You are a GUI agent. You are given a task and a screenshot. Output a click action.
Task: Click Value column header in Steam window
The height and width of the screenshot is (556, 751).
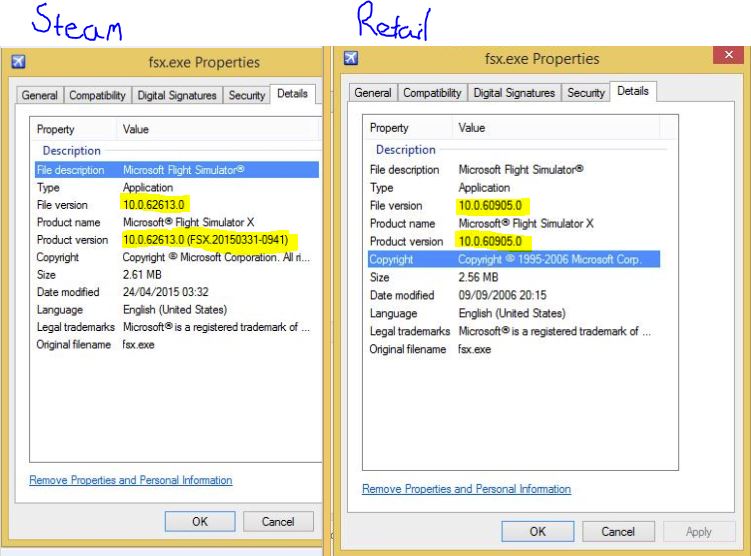pos(218,129)
